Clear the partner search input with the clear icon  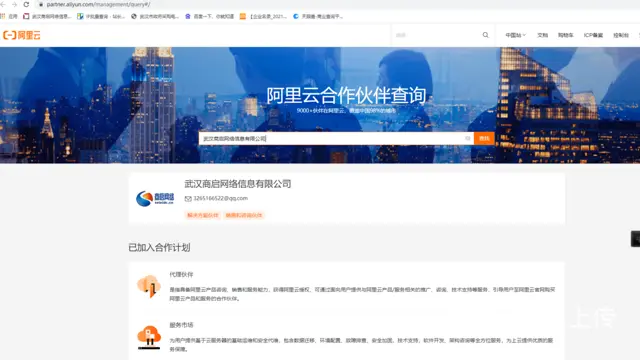[x=468, y=138]
